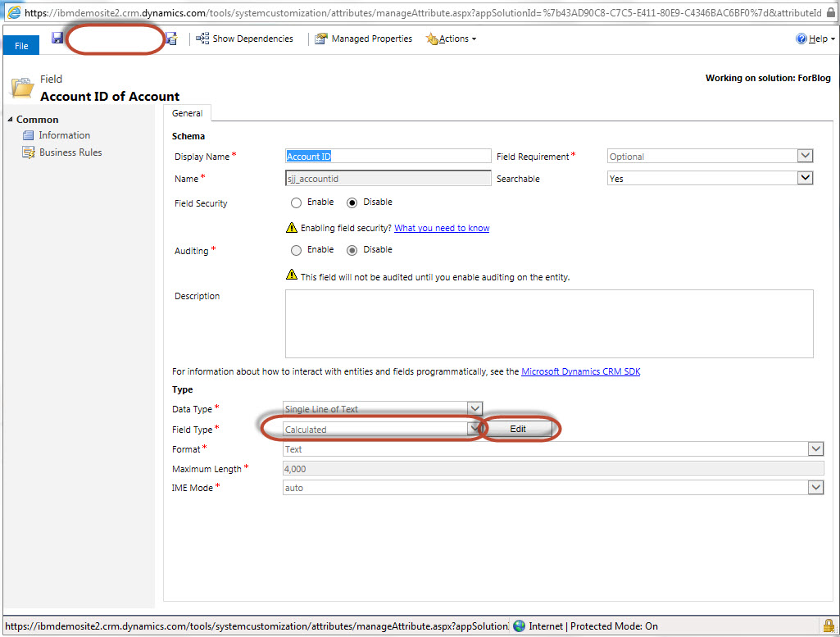Image resolution: width=840 pixels, height=637 pixels.
Task: Select Enable for Field Security
Action: [x=297, y=202]
